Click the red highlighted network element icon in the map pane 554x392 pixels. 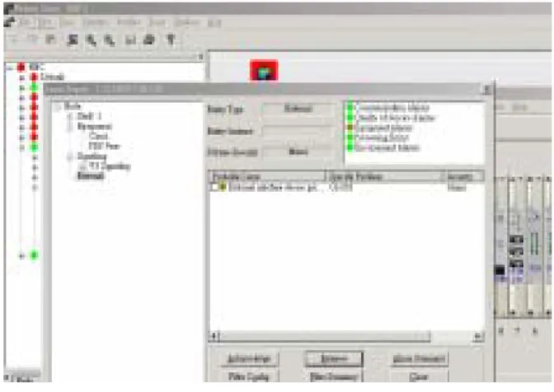tap(264, 71)
